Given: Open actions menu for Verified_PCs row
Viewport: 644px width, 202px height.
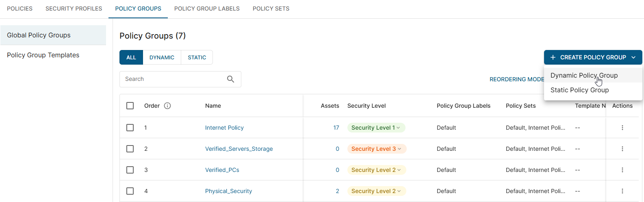Looking at the screenshot, I should click(x=622, y=170).
